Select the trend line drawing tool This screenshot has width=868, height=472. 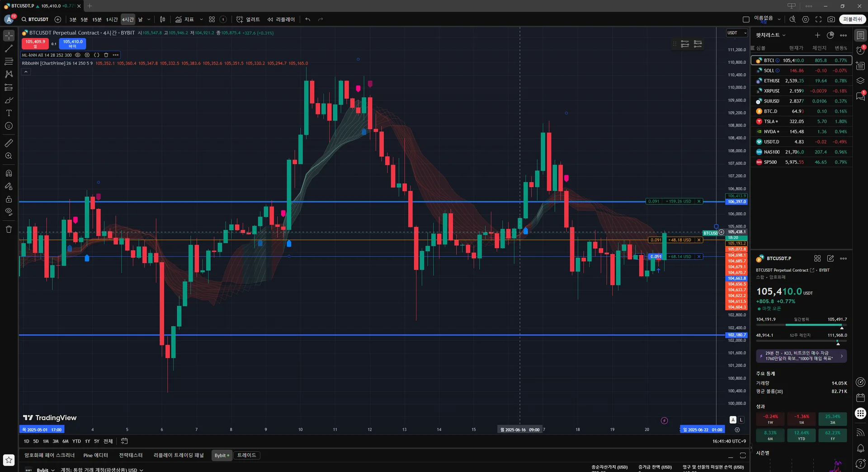coord(9,48)
